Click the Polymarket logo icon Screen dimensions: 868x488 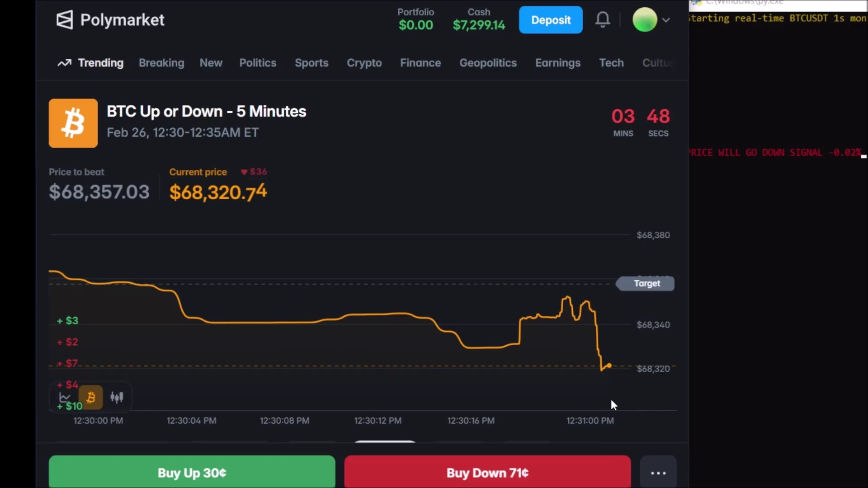click(64, 20)
